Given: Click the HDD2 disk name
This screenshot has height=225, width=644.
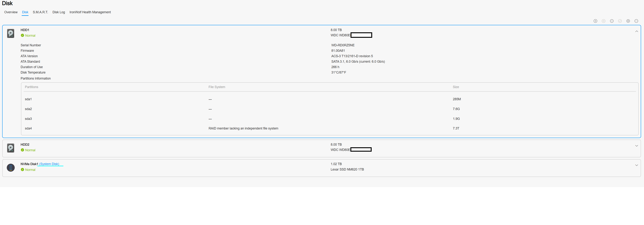Looking at the screenshot, I should 25,145.
